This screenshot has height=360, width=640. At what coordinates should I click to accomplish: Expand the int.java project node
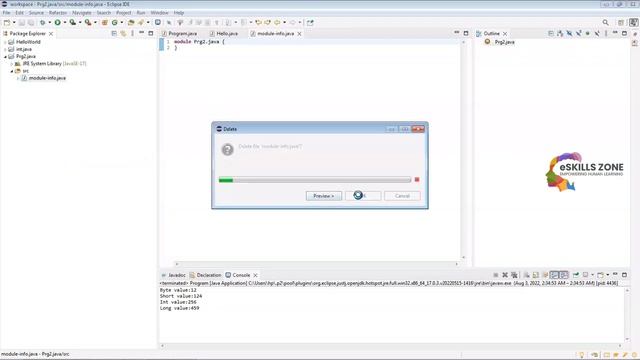click(x=5, y=49)
